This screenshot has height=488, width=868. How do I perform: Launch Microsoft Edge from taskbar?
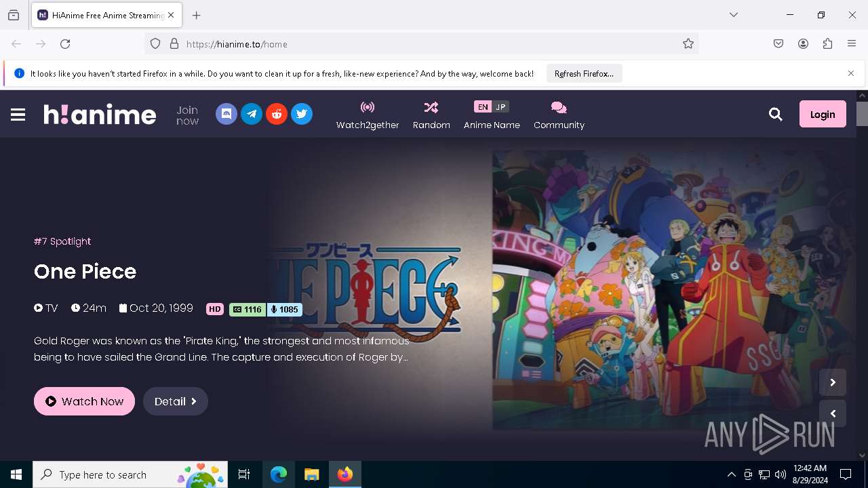279,474
